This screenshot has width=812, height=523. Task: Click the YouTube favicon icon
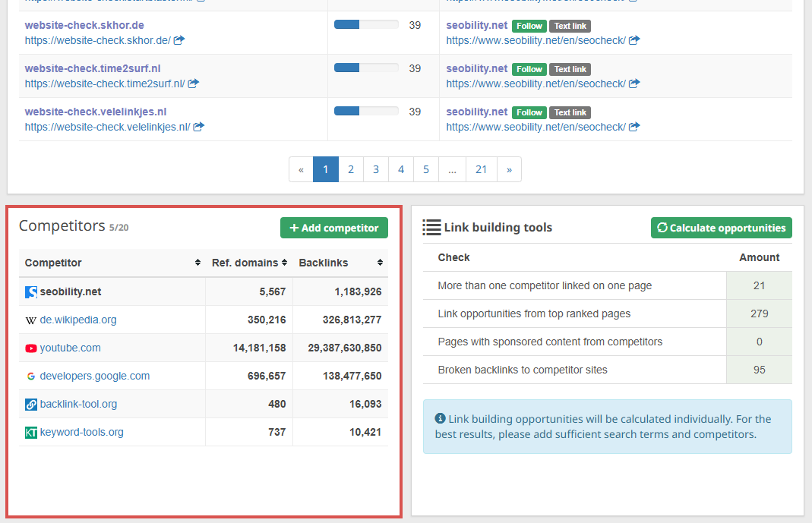31,348
